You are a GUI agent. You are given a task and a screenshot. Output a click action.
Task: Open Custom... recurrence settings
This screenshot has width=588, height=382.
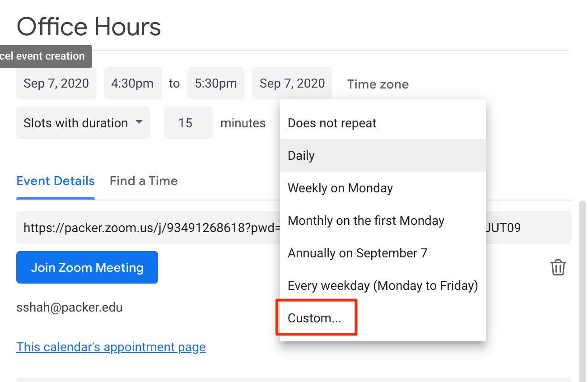coord(315,318)
